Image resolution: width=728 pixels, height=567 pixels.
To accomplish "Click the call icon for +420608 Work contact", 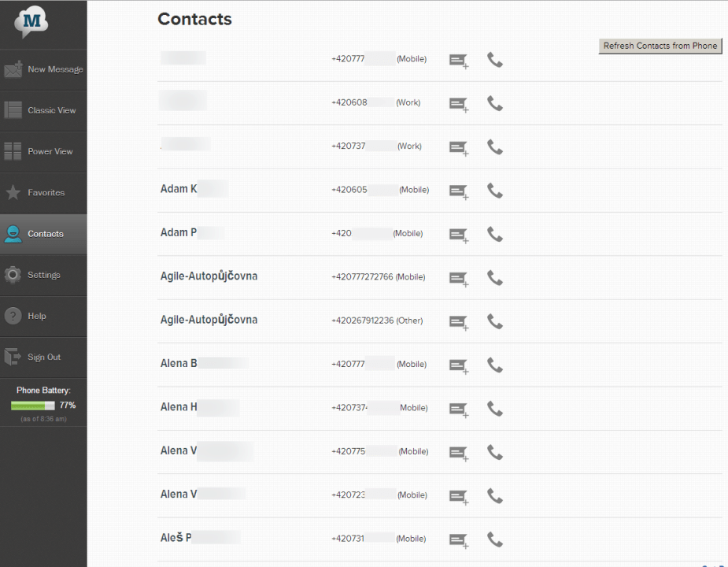I will click(494, 103).
